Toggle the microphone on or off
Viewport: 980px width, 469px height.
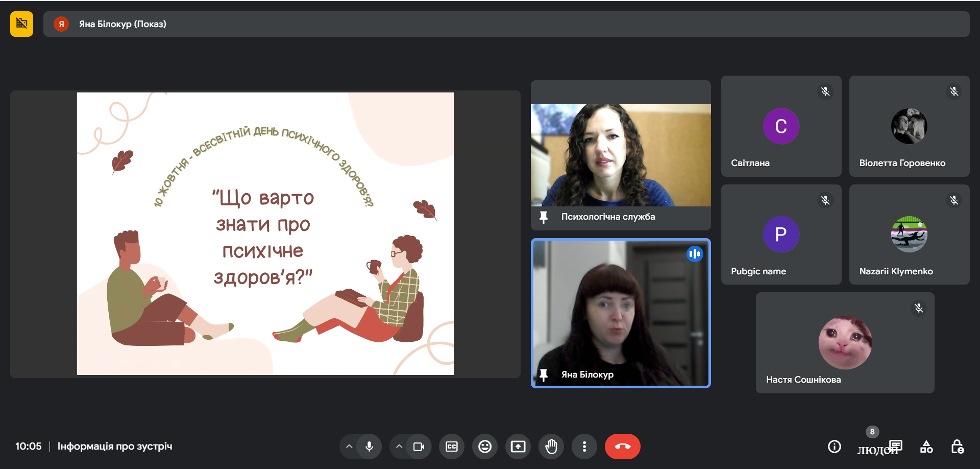tap(369, 447)
